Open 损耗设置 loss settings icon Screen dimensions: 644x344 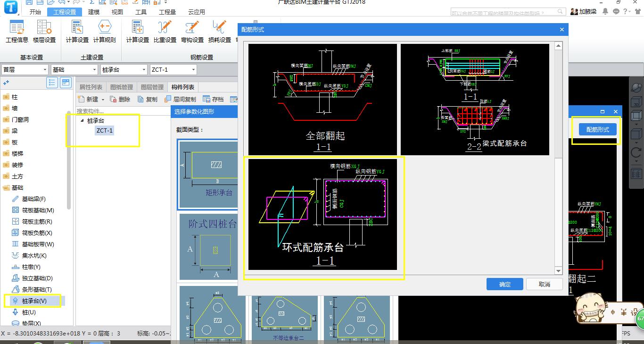coord(220,32)
